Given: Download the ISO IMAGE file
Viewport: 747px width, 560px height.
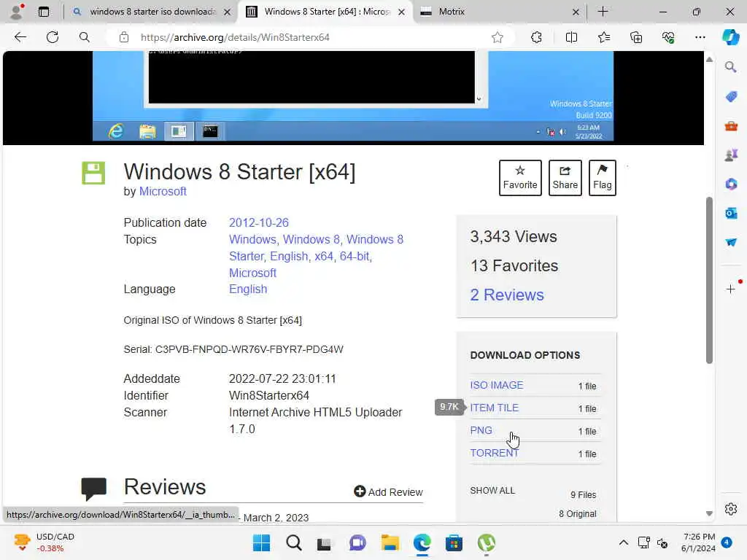Looking at the screenshot, I should click(496, 385).
